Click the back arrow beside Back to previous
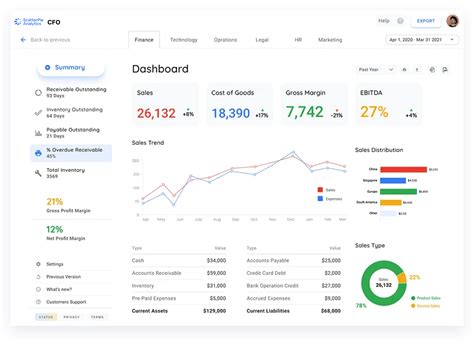Viewport: 474px width, 362px height. 23,40
